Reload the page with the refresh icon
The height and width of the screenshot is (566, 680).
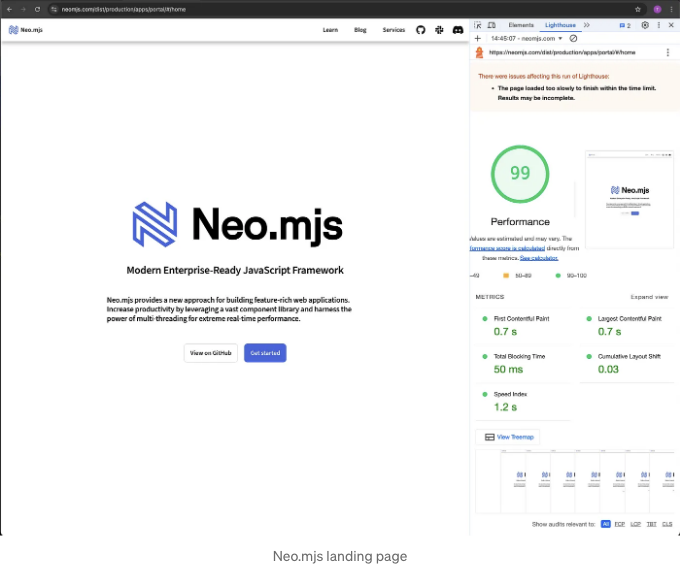[37, 9]
